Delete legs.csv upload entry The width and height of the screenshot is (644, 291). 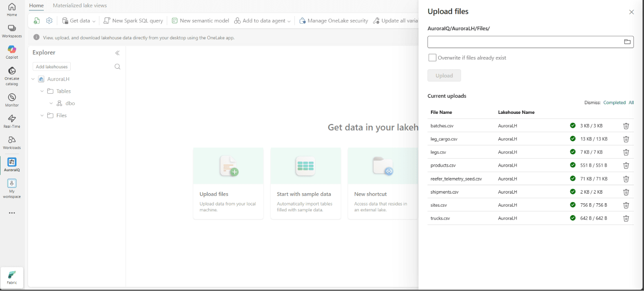pos(626,152)
